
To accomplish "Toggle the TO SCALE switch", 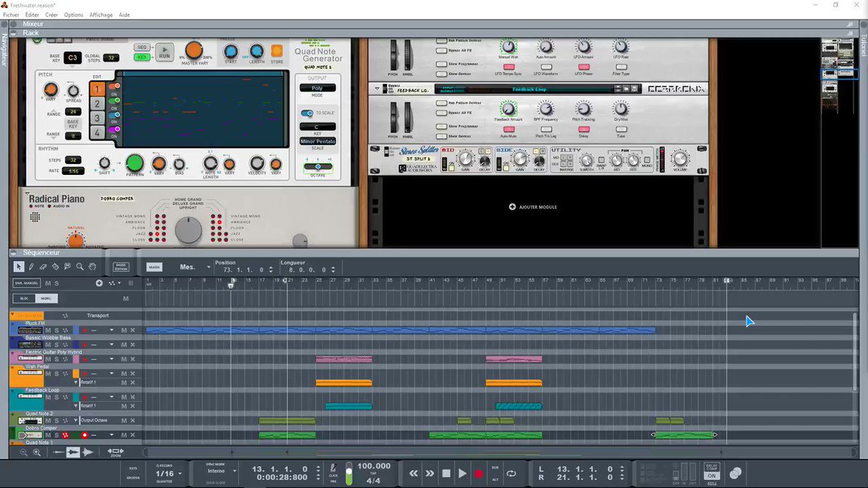I will pos(307,113).
